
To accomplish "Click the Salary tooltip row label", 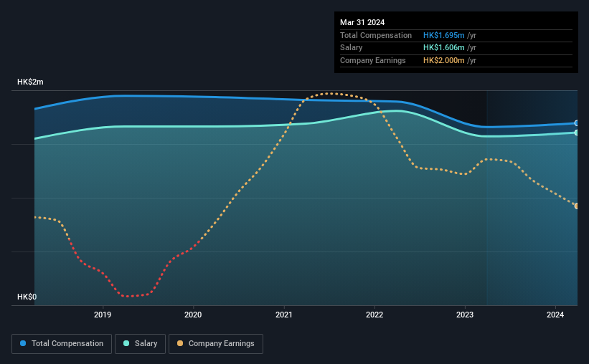I will click(x=352, y=48).
